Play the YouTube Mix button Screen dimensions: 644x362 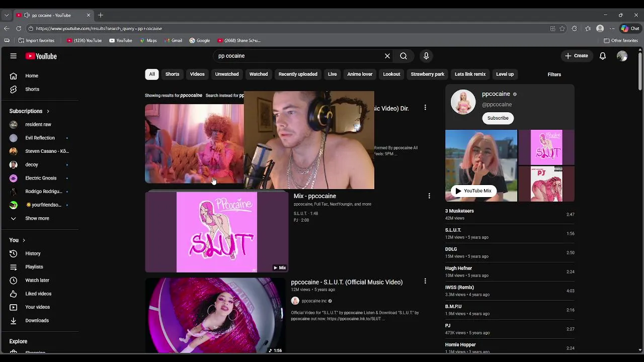click(x=473, y=191)
